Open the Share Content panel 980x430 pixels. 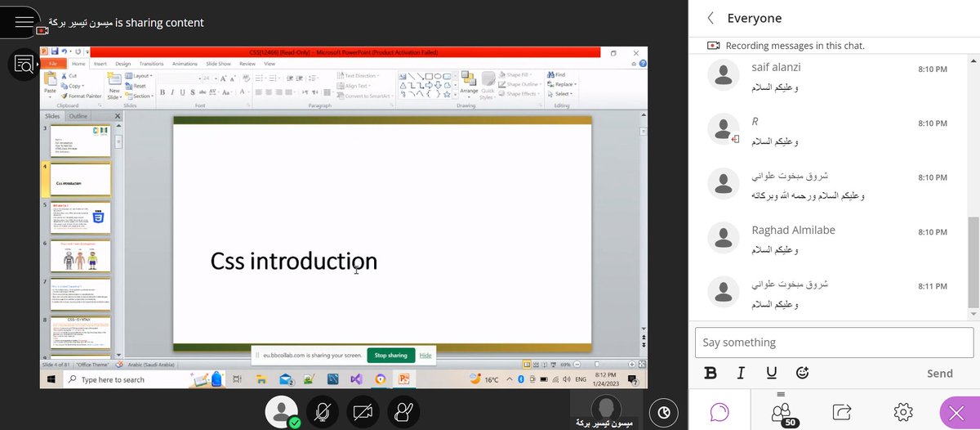coord(842,412)
